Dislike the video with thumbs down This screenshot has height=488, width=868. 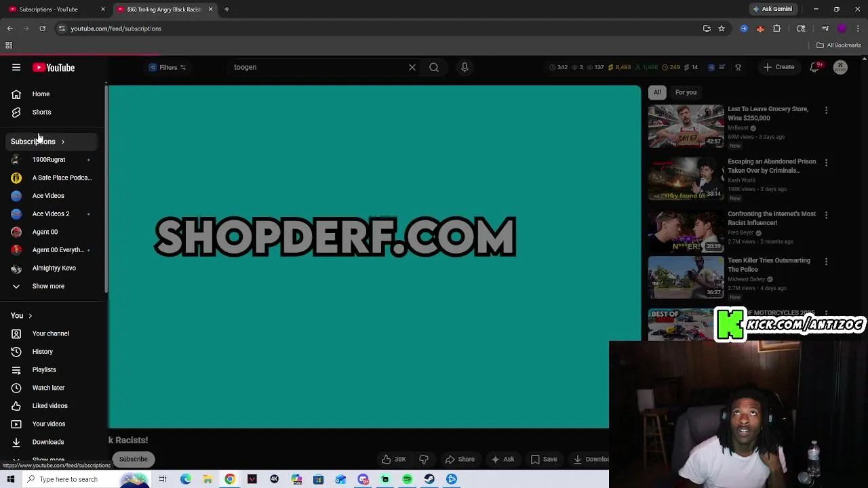tap(424, 459)
